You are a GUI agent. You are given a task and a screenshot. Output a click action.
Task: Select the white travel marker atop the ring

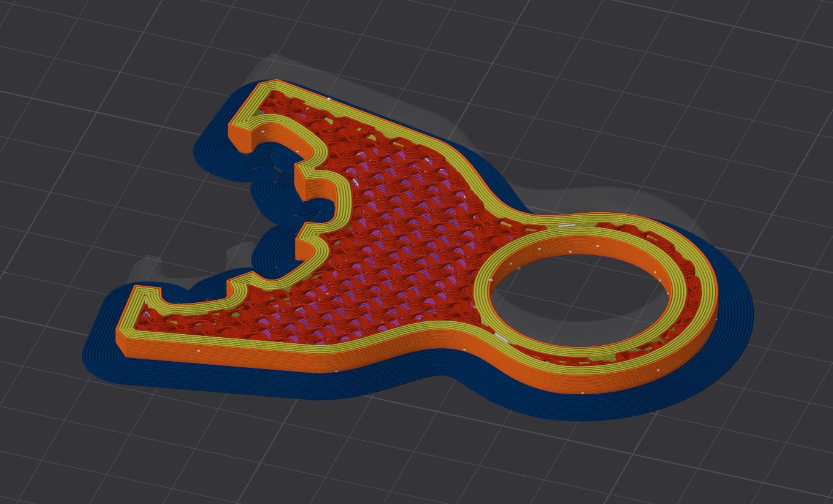pos(566,226)
